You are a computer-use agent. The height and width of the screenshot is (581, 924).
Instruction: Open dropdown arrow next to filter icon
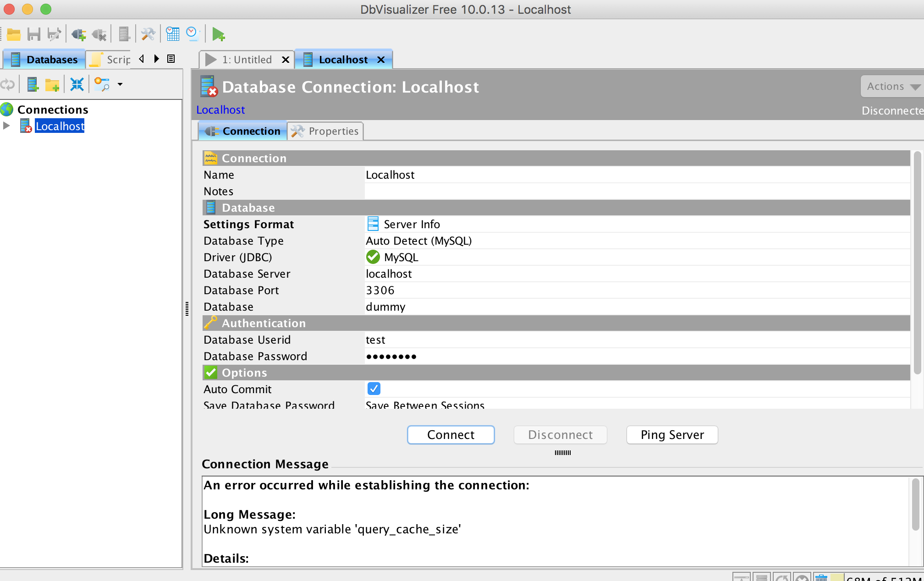120,84
